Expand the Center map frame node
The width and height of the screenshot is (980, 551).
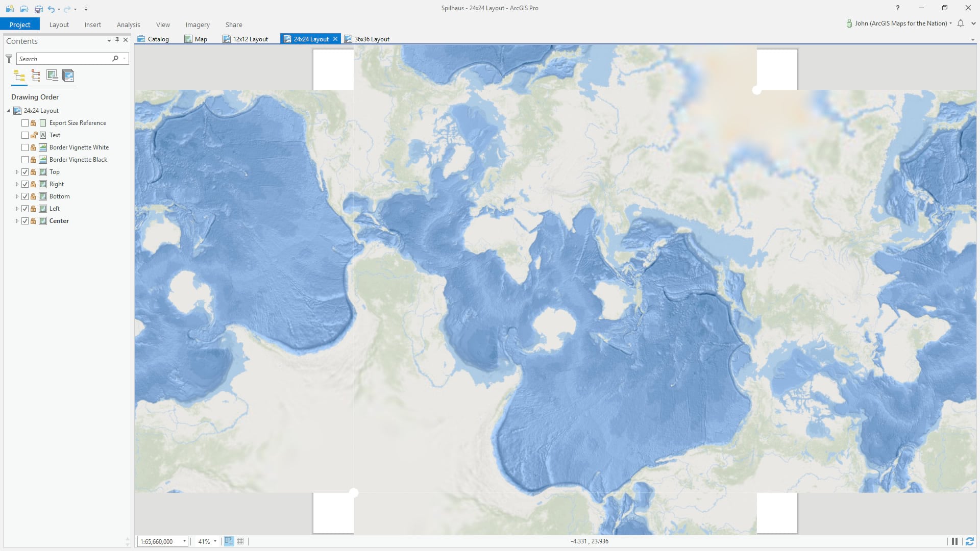click(x=17, y=221)
